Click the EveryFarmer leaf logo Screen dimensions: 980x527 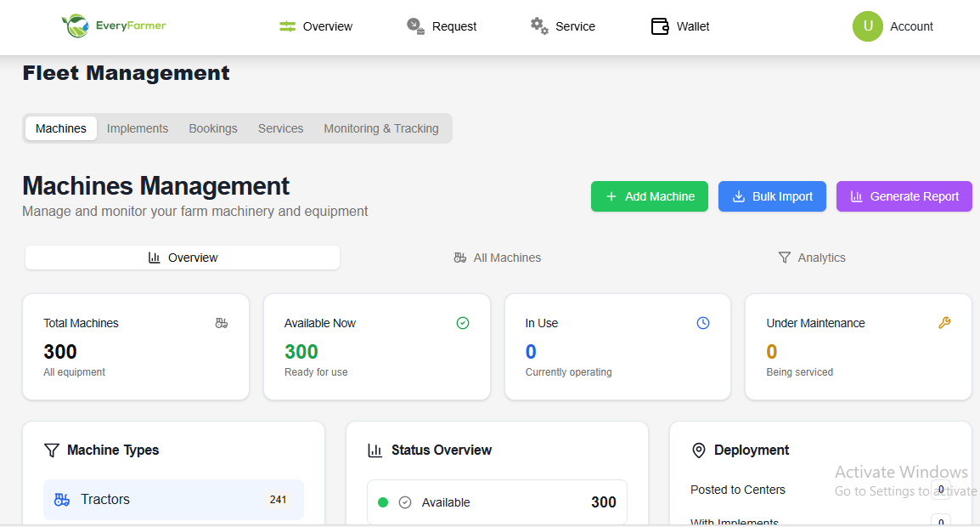pyautogui.click(x=76, y=25)
